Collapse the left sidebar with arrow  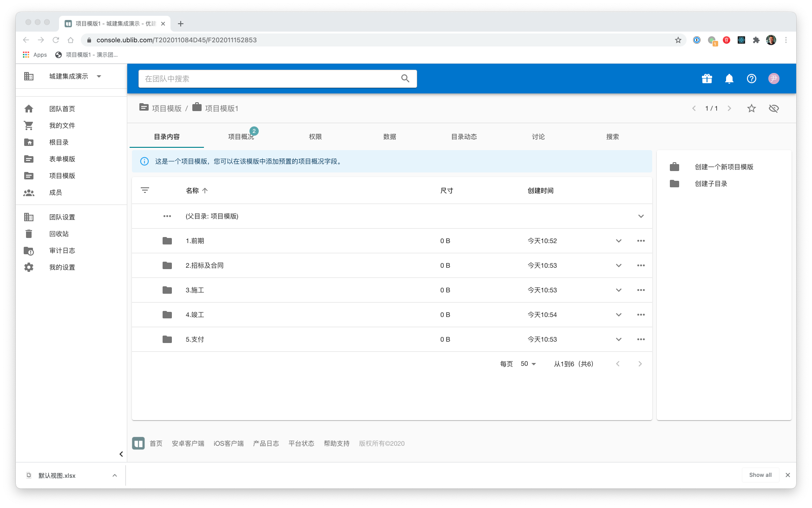click(x=121, y=454)
